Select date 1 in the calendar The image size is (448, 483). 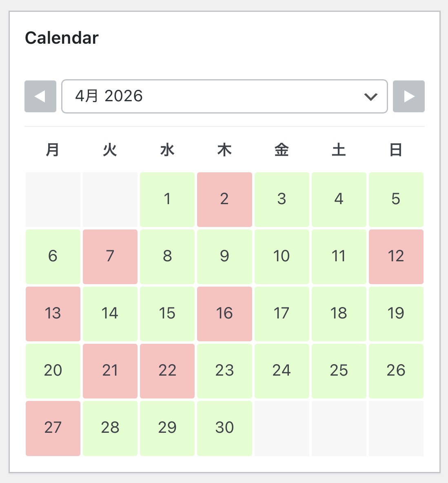click(167, 199)
